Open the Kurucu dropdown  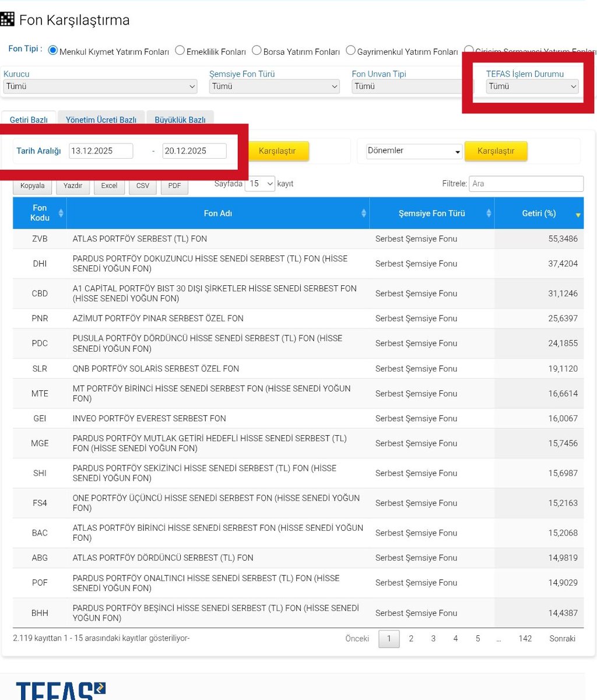coord(100,86)
